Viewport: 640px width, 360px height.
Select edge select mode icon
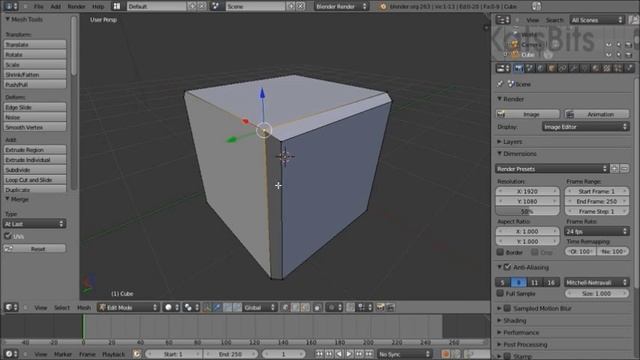pos(295,307)
